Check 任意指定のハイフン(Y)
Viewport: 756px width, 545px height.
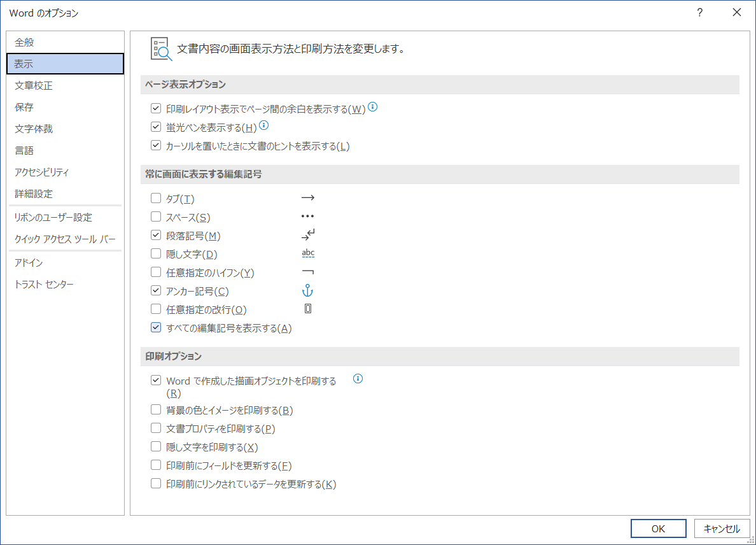(x=156, y=272)
